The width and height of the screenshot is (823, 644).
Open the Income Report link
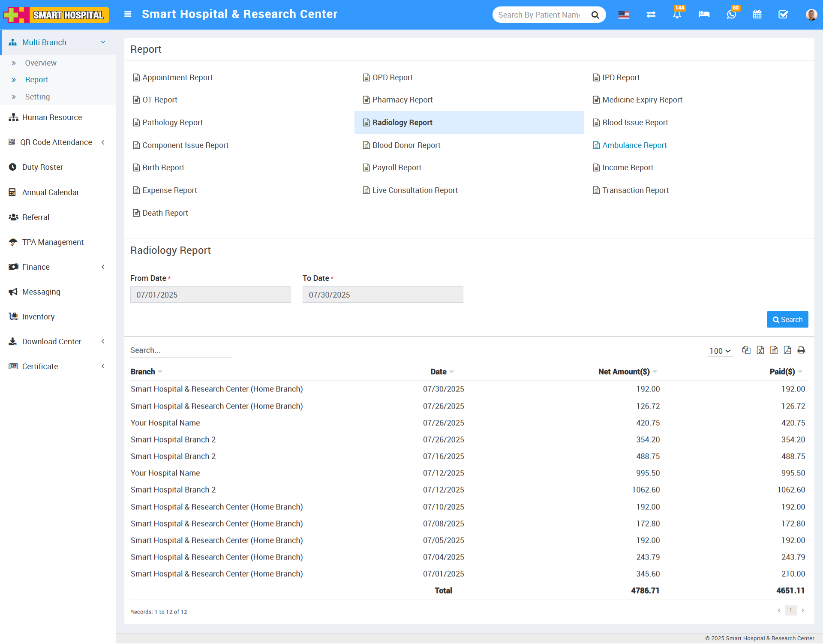point(623,168)
